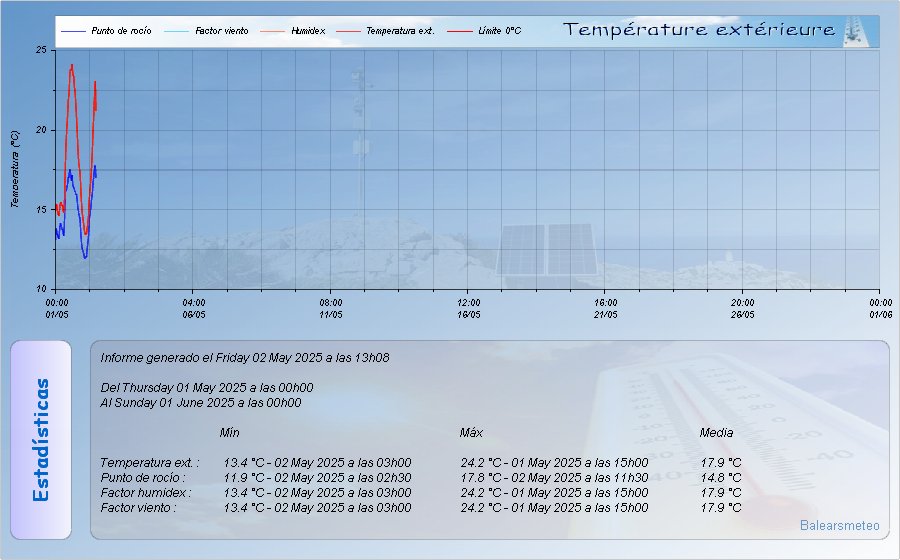Click the 'Temperatura ext. :' row label
900x560 pixels.
pos(150,462)
